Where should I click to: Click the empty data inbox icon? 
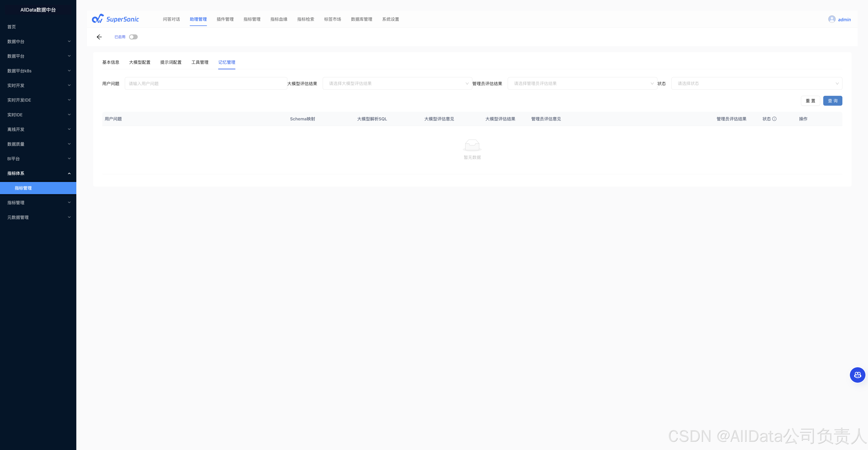472,145
